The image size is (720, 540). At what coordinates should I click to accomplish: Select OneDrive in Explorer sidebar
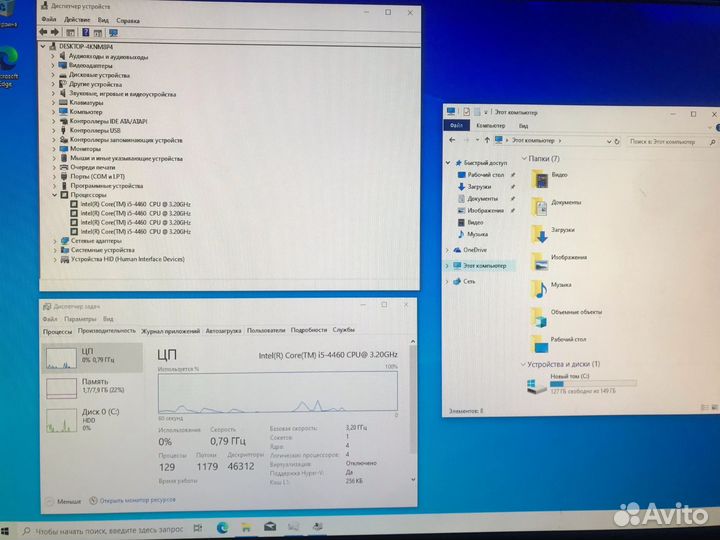click(475, 250)
